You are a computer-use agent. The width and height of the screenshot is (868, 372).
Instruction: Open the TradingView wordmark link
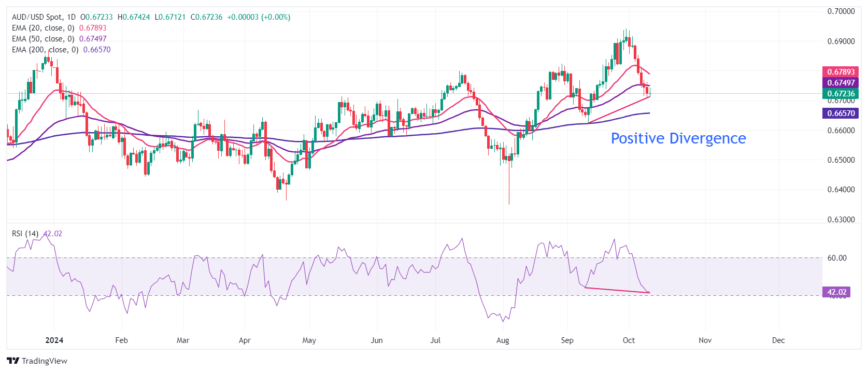pos(45,361)
